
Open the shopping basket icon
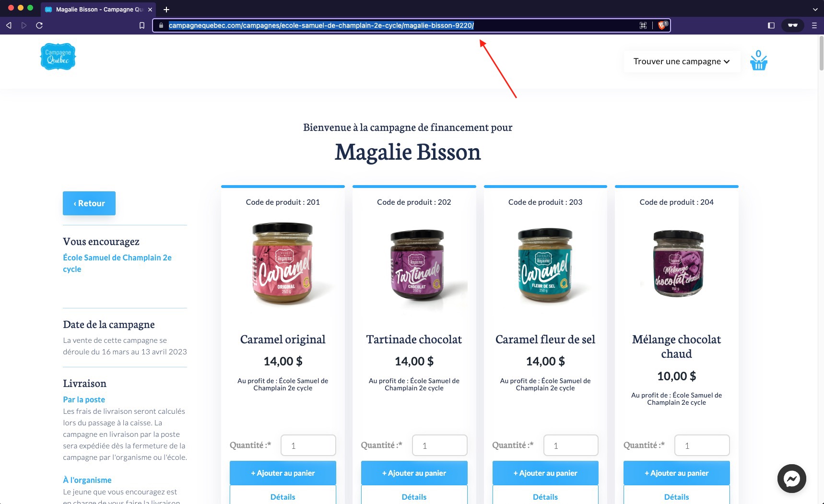point(758,61)
